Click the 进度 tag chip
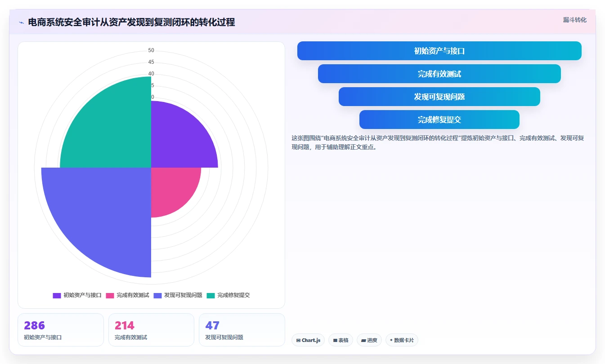Image resolution: width=605 pixels, height=364 pixels. [369, 340]
